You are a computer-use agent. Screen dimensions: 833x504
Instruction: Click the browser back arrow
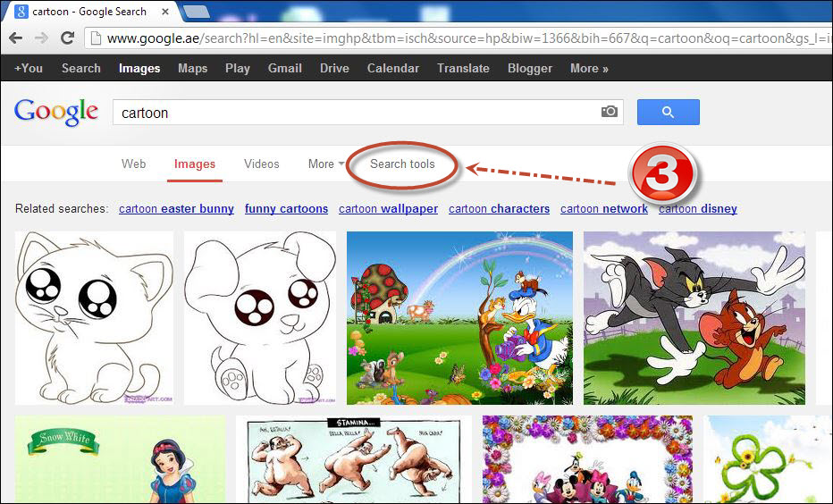16,38
